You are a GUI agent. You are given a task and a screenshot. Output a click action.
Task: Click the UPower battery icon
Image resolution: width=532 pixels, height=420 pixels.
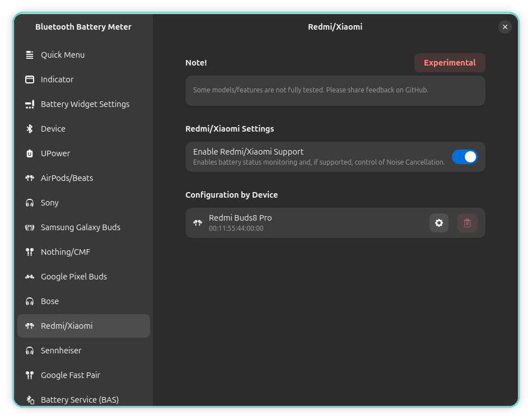point(30,153)
